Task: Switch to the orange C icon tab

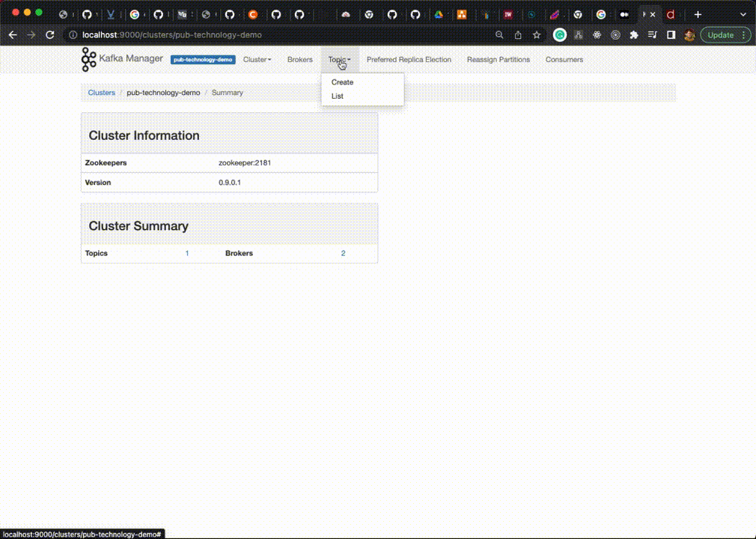Action: [x=253, y=14]
